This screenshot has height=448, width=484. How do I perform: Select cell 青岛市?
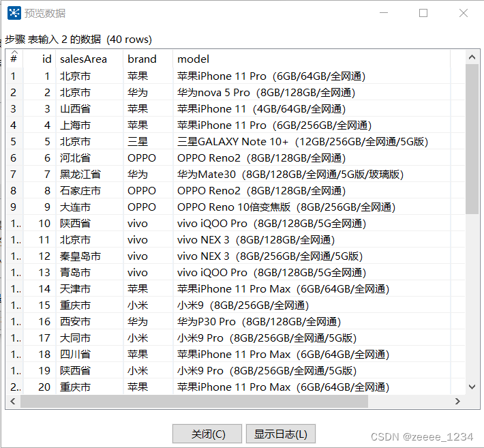[89, 272]
